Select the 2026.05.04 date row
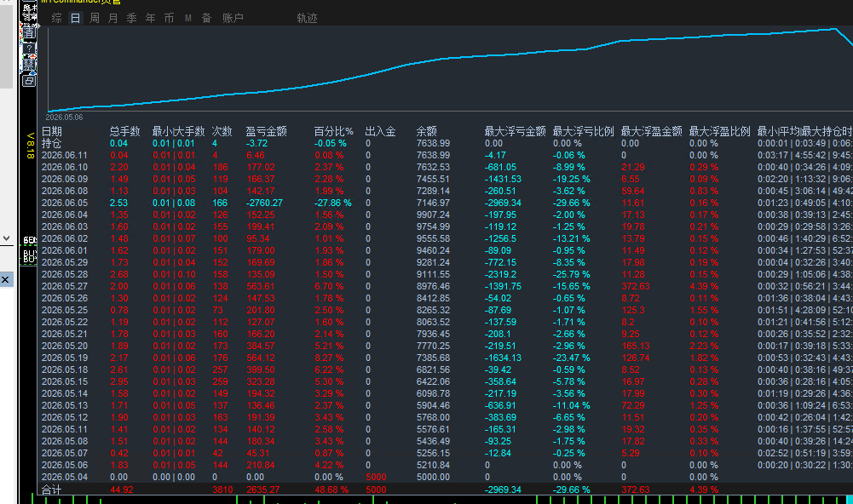Image resolution: width=853 pixels, height=504 pixels. coord(446,477)
